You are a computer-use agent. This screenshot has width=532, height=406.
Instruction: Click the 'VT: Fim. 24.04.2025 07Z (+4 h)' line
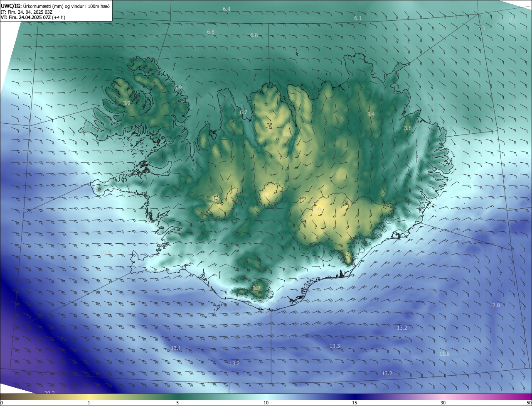pos(33,17)
